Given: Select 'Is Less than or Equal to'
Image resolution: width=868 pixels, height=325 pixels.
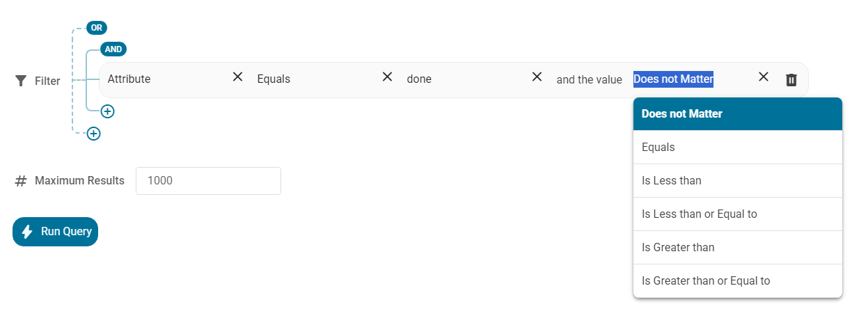Looking at the screenshot, I should pos(737,214).
